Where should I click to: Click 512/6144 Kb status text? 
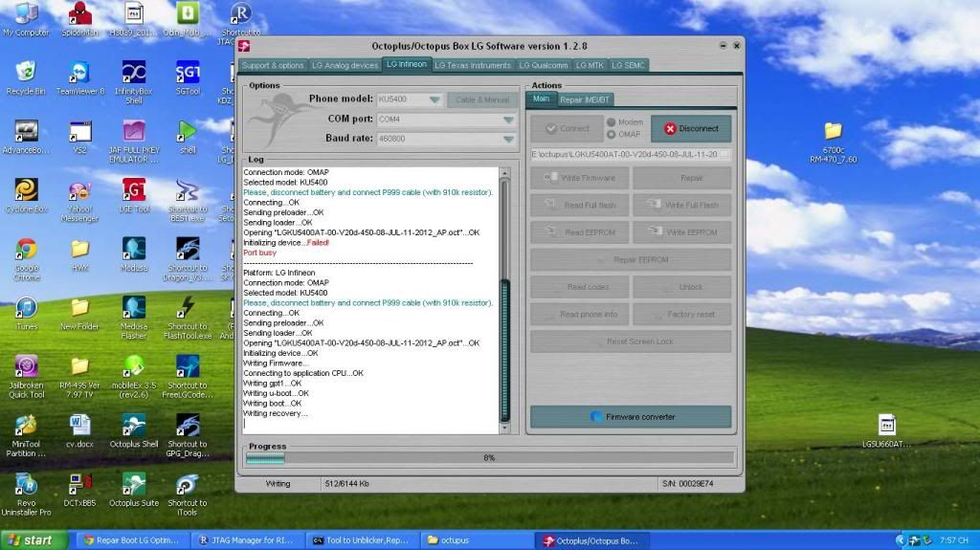[x=346, y=484]
